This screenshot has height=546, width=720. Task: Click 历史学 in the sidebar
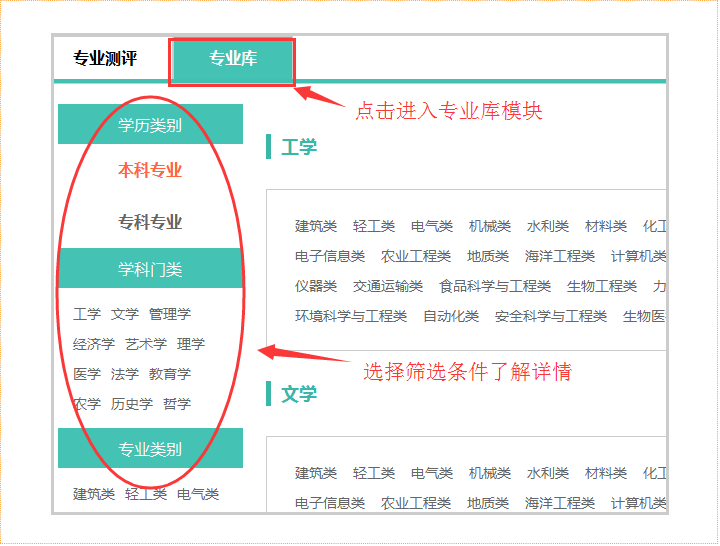click(132, 404)
